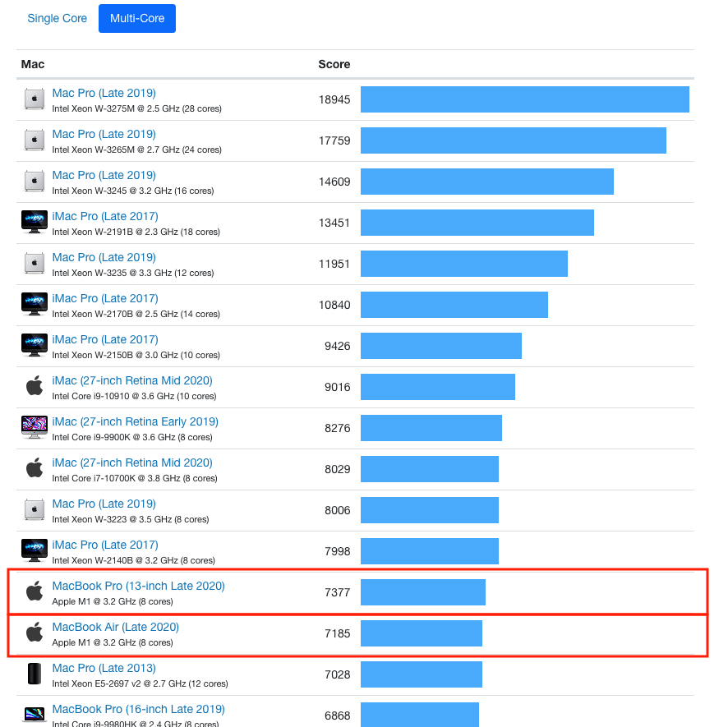728x727 pixels.
Task: Click score value 10840
Action: [x=334, y=305]
